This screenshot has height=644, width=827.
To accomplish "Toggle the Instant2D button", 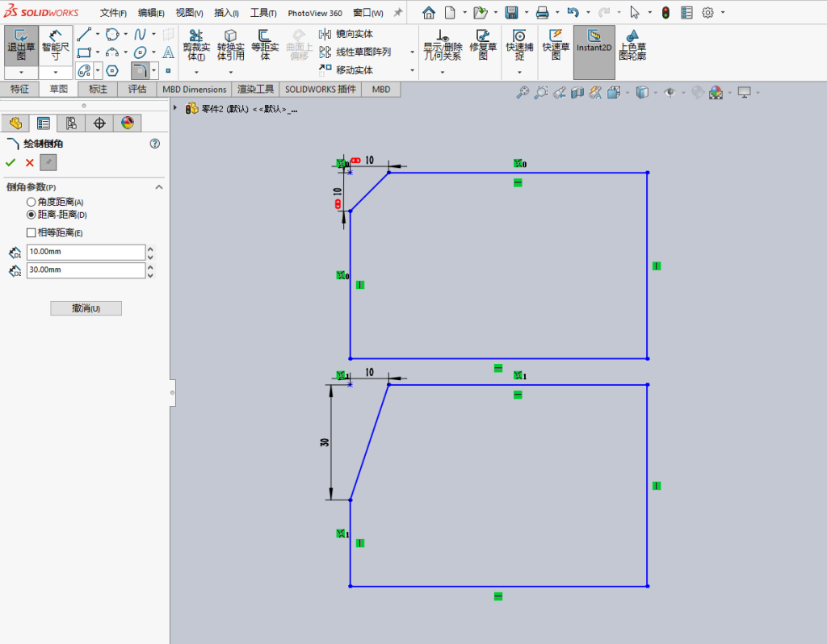I will point(594,52).
